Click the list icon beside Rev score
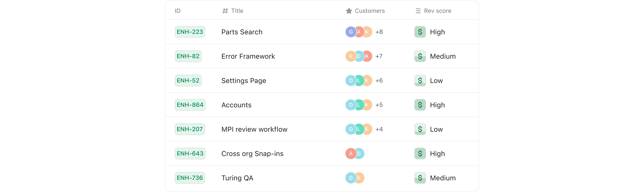The image size is (644, 192). coord(418,11)
